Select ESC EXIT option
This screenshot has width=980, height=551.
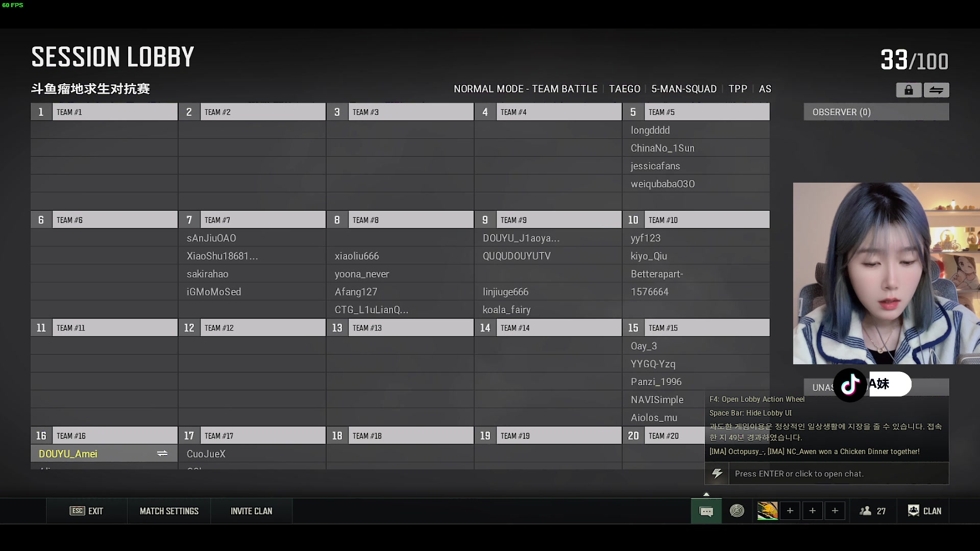(x=86, y=511)
